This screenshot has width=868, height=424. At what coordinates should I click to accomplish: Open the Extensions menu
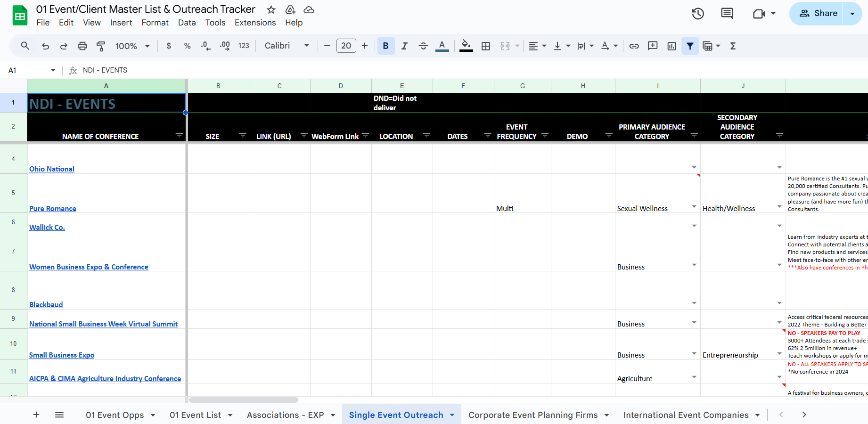pos(255,23)
